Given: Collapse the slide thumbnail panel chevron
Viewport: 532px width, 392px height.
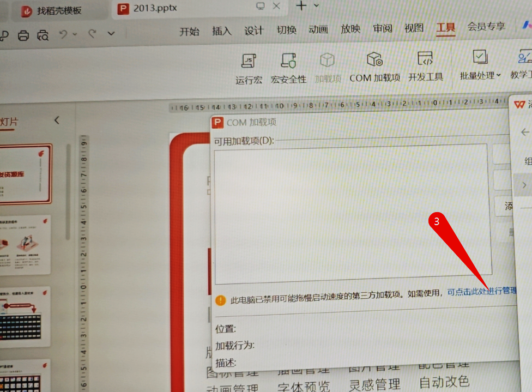Looking at the screenshot, I should [x=57, y=120].
